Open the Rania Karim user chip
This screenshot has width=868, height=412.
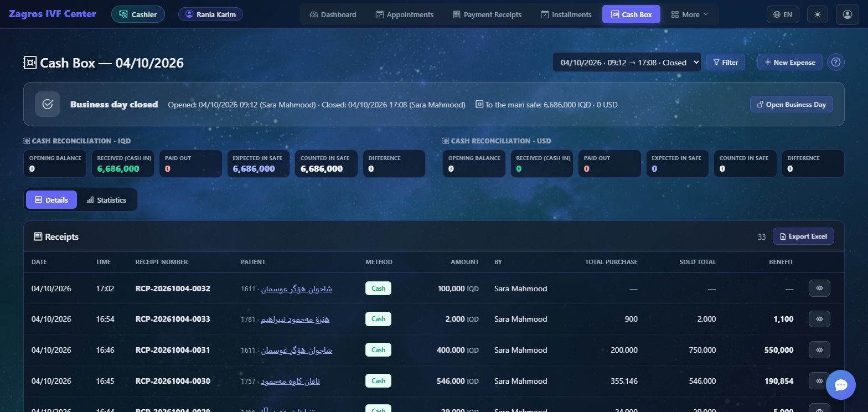click(x=210, y=14)
